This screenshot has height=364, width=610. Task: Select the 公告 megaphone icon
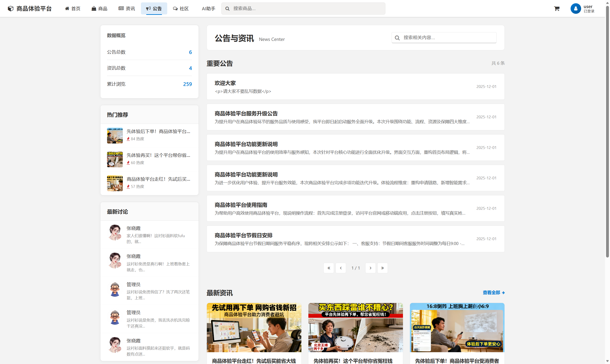pyautogui.click(x=148, y=8)
